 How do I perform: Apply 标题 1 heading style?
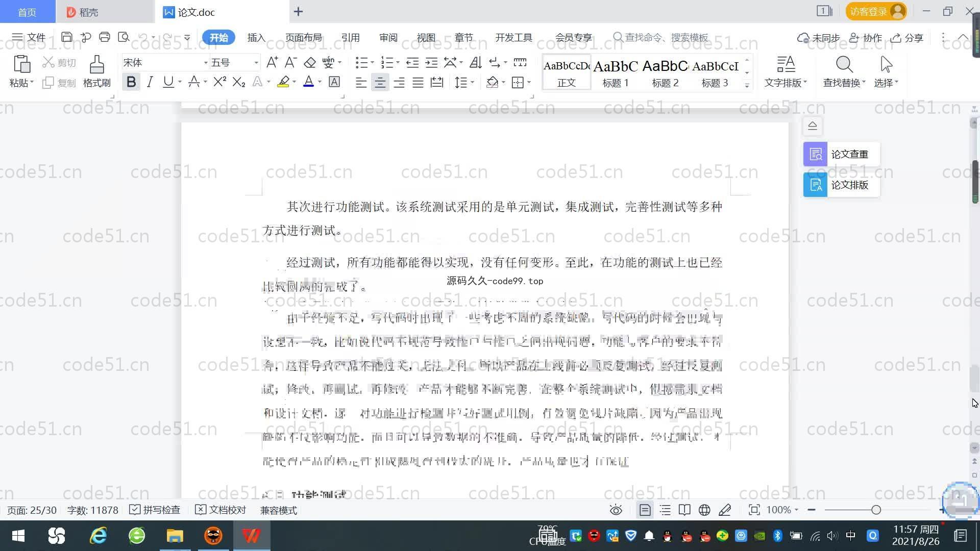pyautogui.click(x=616, y=73)
